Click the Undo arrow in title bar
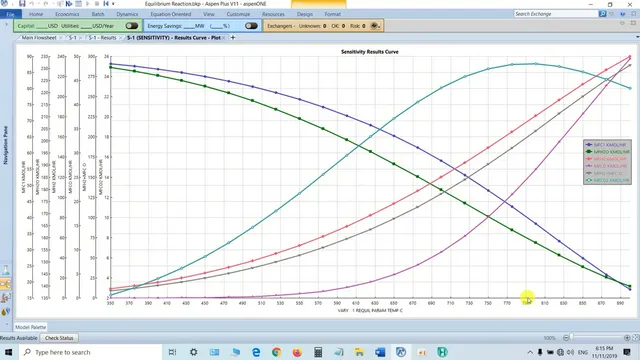The image size is (640, 360). pos(32,4)
